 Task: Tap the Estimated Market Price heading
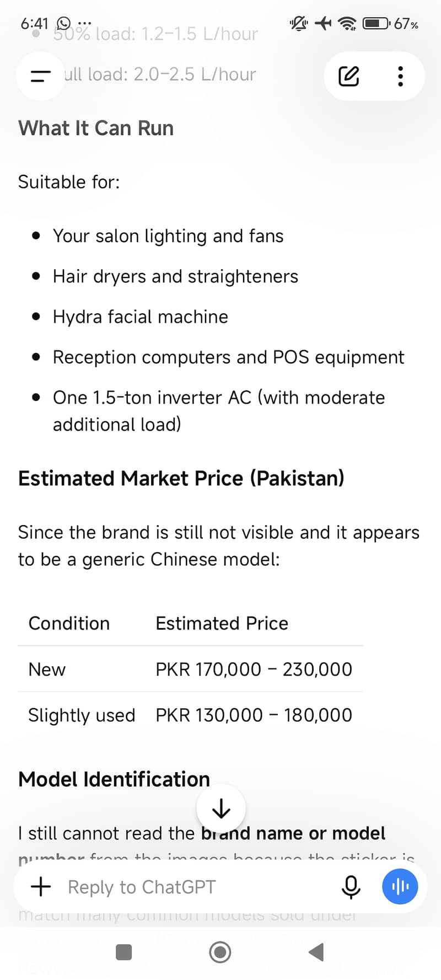tap(181, 478)
